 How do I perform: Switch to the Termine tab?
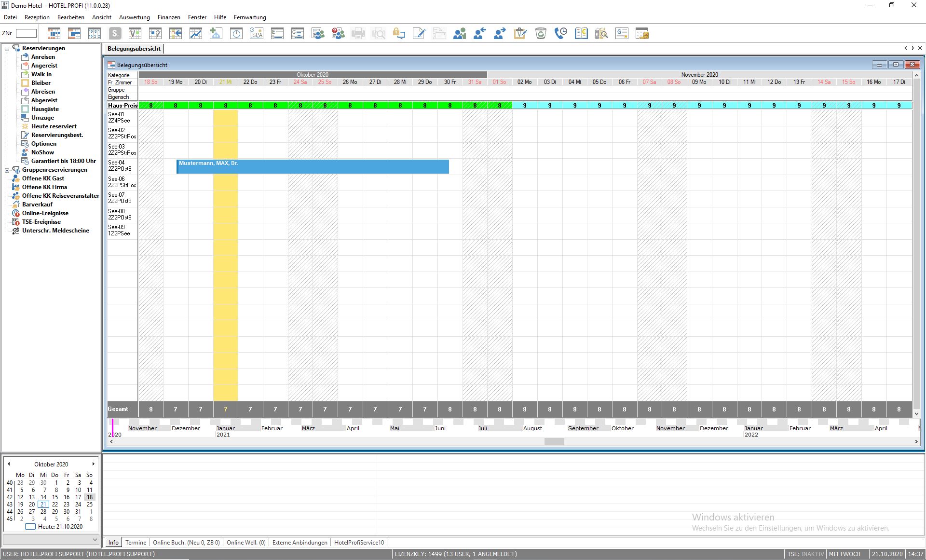click(136, 543)
